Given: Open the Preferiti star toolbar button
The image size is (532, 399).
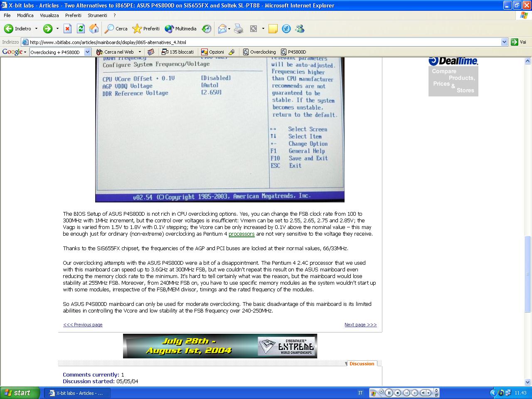Looking at the screenshot, I should (x=146, y=29).
